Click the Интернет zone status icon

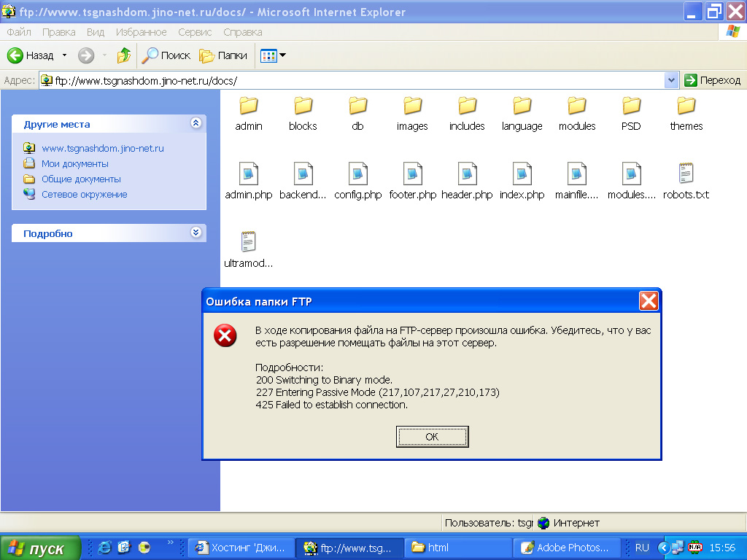tap(543, 523)
